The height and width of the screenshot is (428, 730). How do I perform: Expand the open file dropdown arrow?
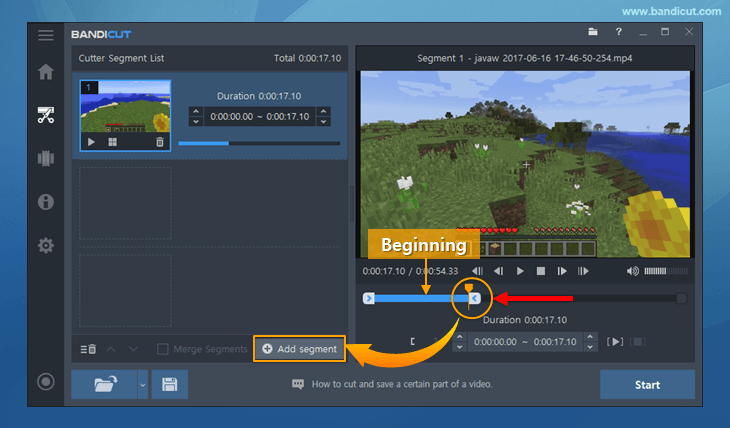[x=142, y=385]
